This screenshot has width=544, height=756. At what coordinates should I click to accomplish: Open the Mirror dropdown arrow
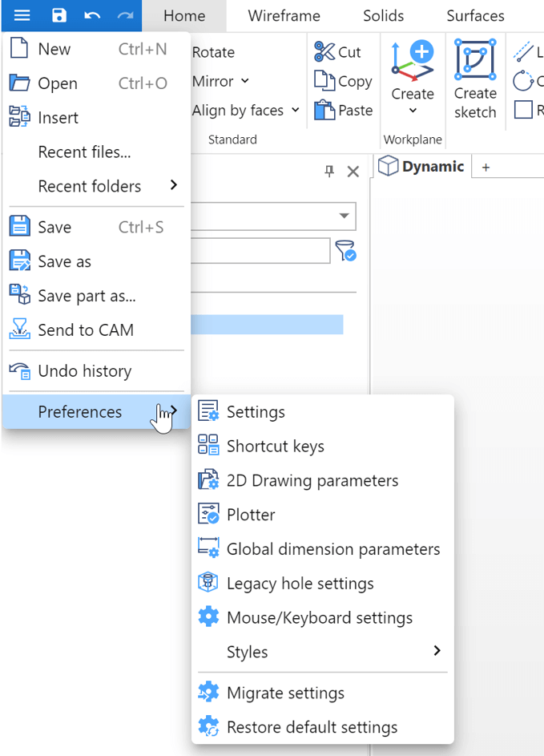coord(245,81)
